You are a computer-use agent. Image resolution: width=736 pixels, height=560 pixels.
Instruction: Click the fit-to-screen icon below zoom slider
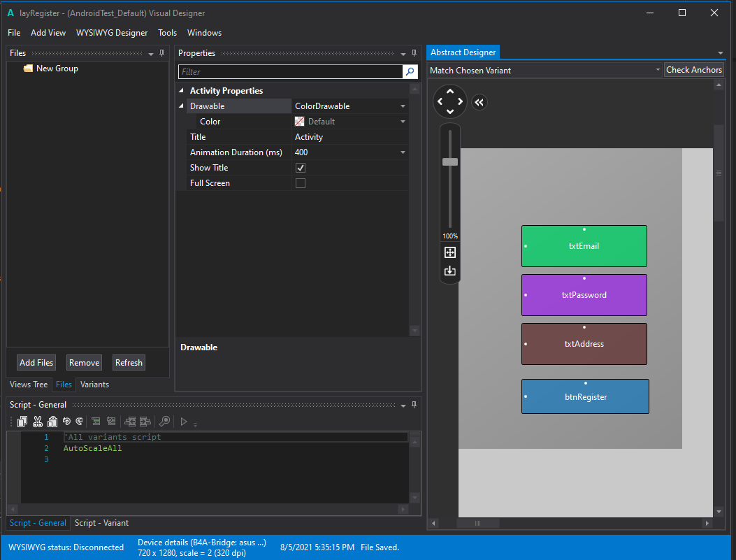point(450,252)
